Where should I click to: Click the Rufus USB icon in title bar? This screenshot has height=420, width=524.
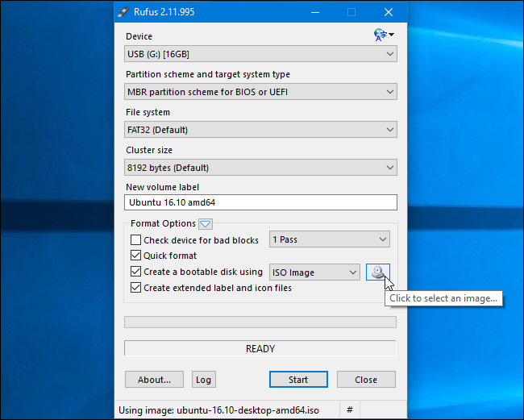point(123,12)
